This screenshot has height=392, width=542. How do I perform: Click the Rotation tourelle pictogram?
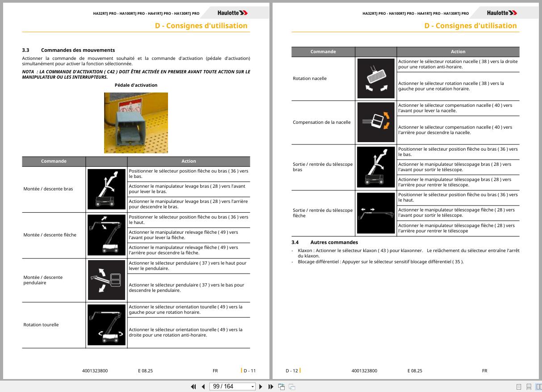pos(106,325)
